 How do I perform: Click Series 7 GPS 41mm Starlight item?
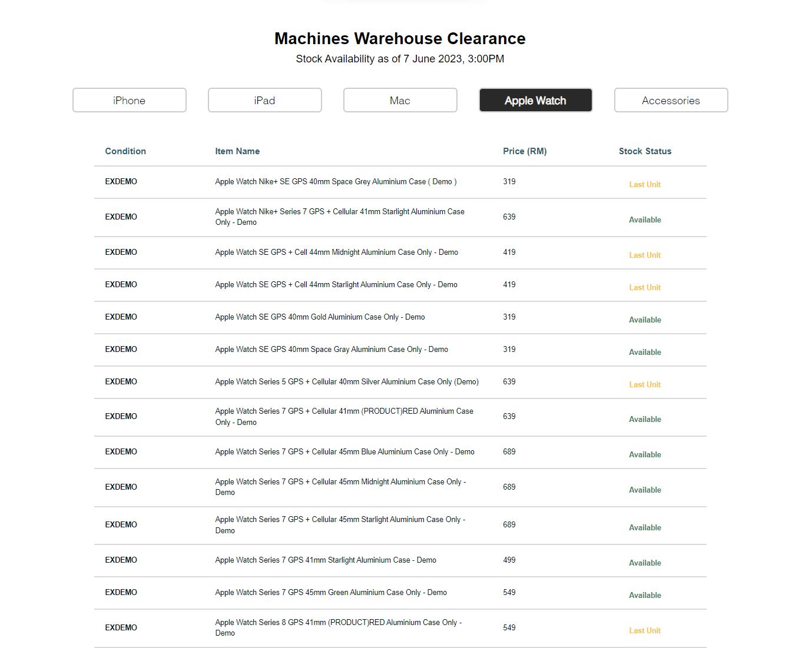[x=326, y=560]
